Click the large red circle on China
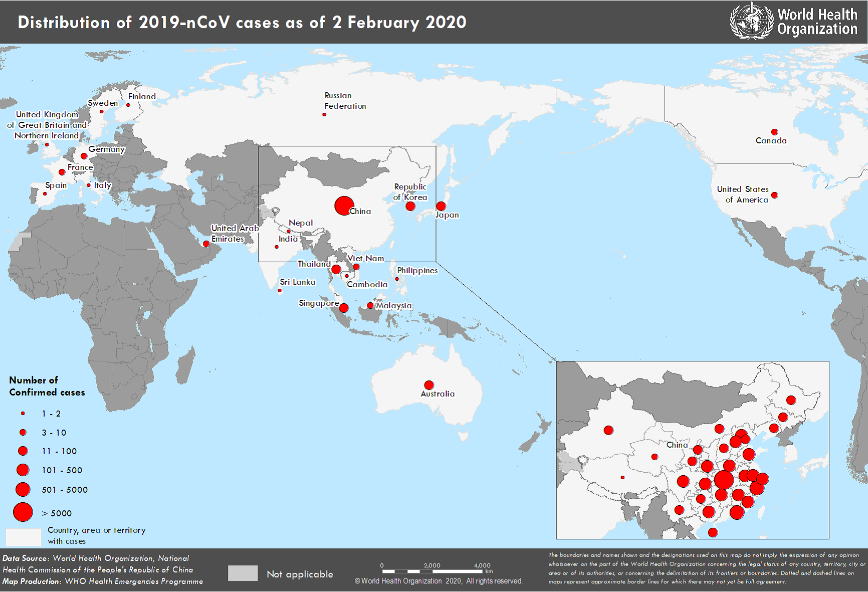Image resolution: width=868 pixels, height=592 pixels. click(344, 206)
